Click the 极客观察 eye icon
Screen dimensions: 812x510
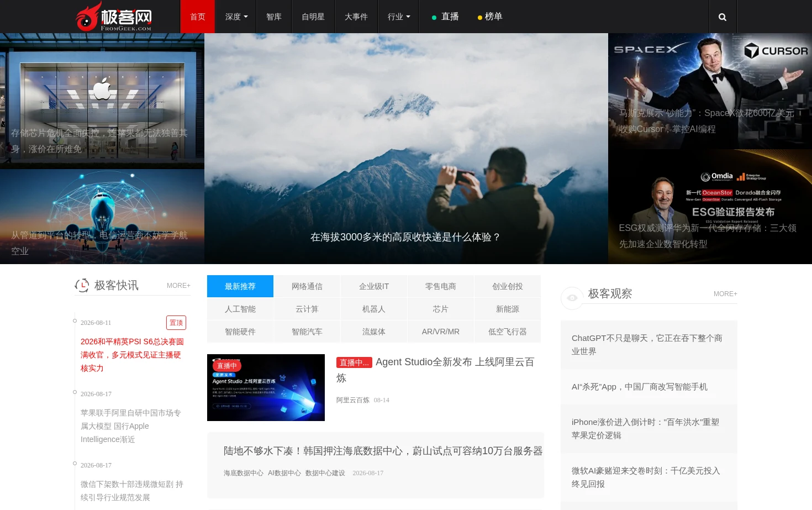572,298
